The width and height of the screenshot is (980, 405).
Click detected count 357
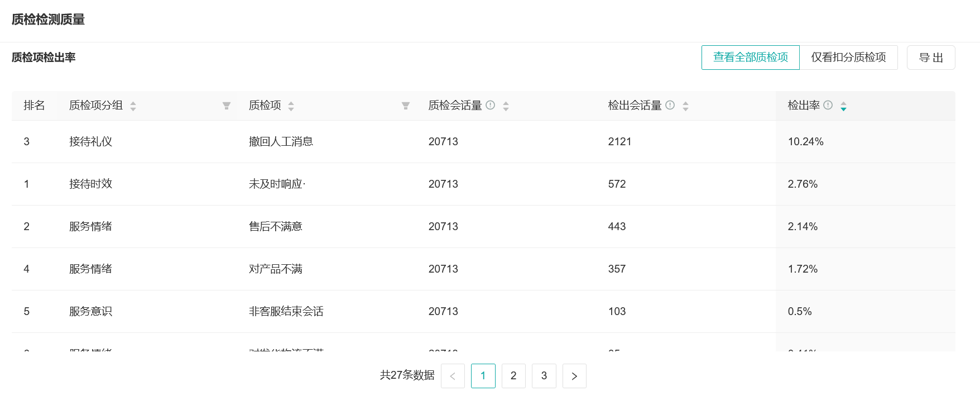tap(617, 269)
